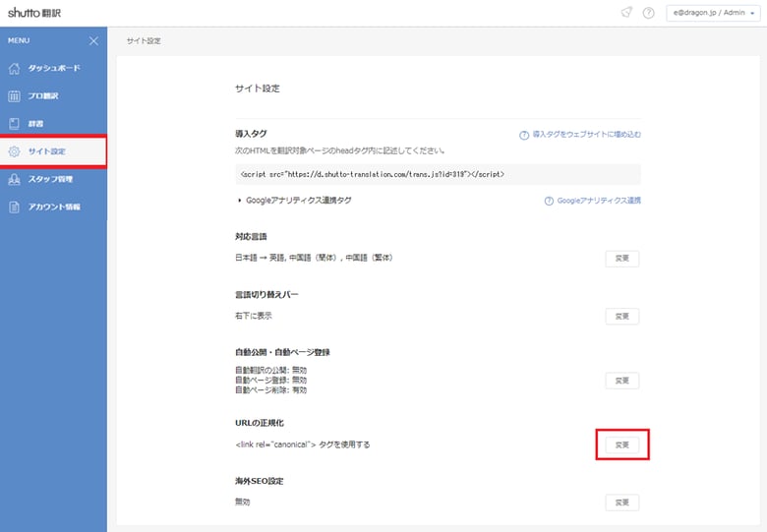767x532 pixels.
Task: Click the shutto翻訳 logo
Action: click(34, 13)
